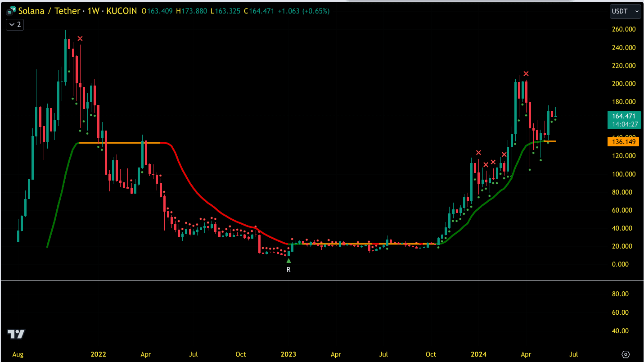Open the TradingView logo link
The height and width of the screenshot is (362, 644).
pos(16,334)
